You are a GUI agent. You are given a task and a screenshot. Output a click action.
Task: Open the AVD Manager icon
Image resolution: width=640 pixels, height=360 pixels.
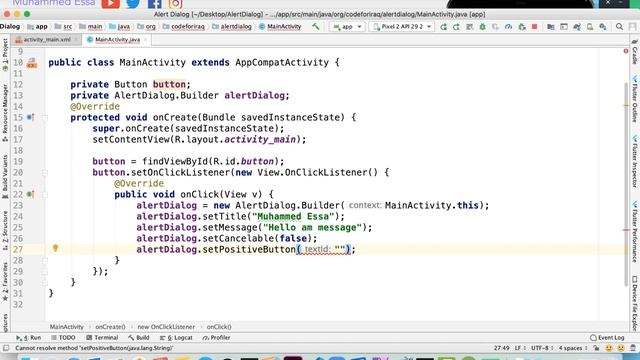[x=590, y=27]
